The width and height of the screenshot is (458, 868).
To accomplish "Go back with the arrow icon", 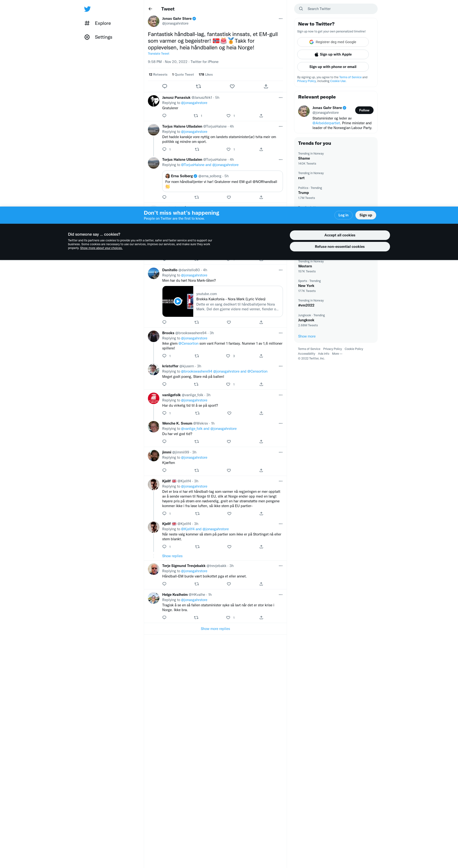I will pos(150,9).
